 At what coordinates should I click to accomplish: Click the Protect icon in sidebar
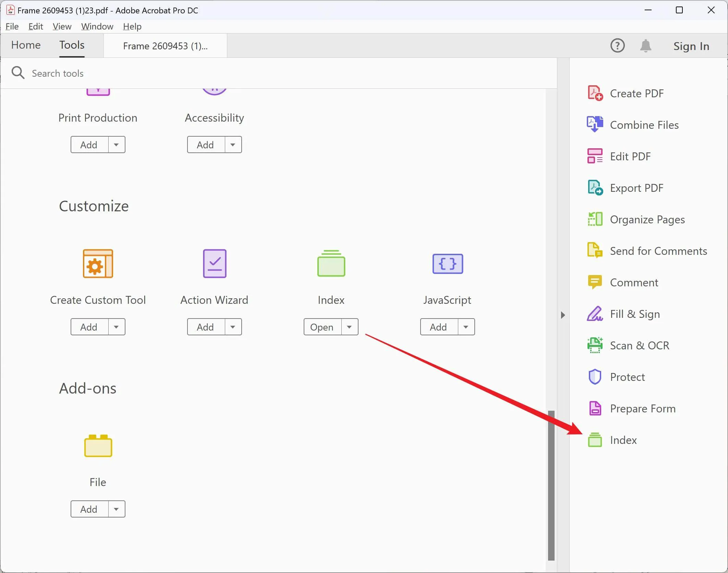coord(594,377)
